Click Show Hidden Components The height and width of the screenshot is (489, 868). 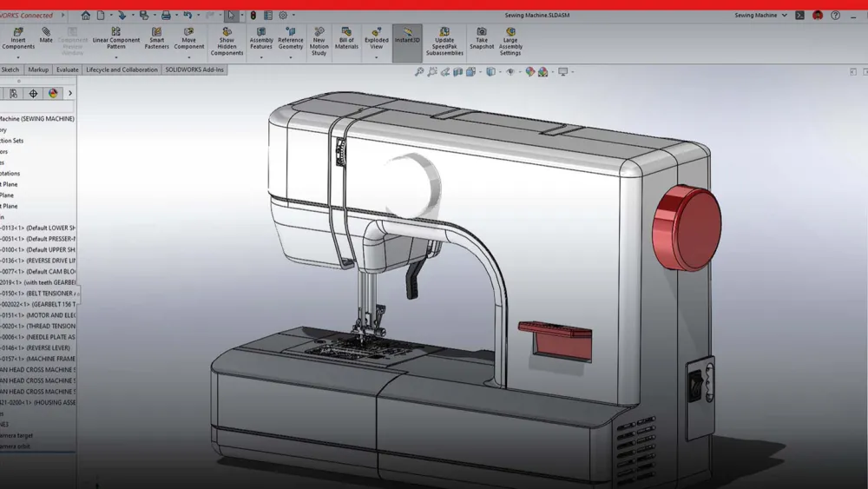tap(227, 42)
